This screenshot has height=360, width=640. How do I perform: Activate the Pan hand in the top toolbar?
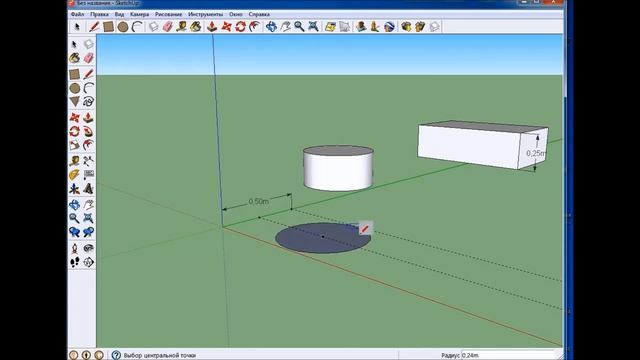coord(285,27)
